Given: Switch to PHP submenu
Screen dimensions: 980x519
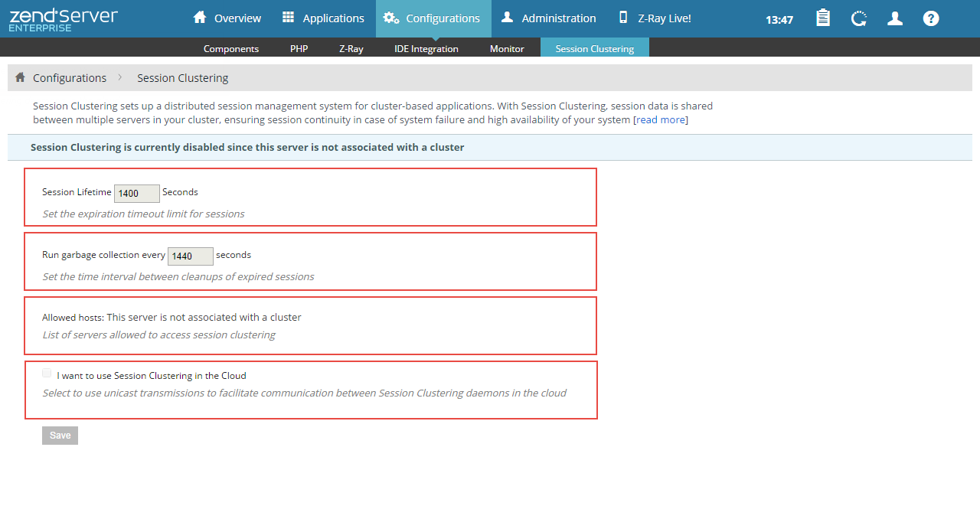Looking at the screenshot, I should click(299, 48).
